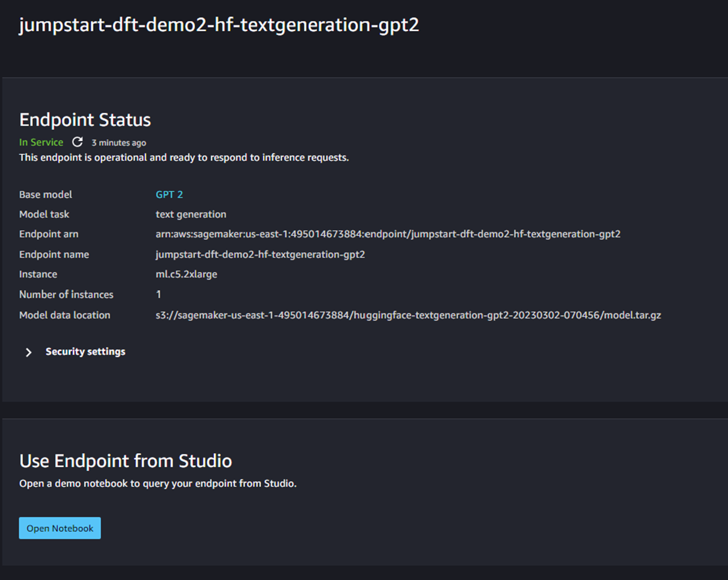The image size is (728, 580).
Task: Expand the Security settings section
Action: pos(28,352)
